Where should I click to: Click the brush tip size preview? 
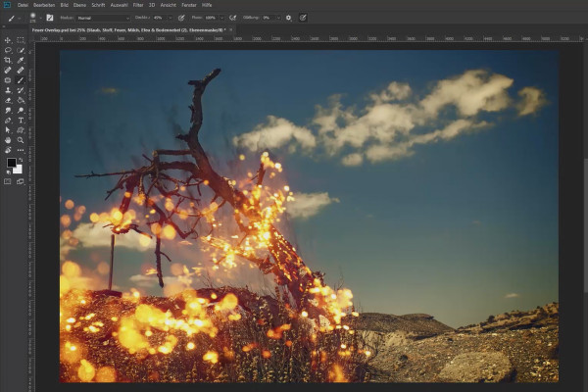tap(32, 18)
